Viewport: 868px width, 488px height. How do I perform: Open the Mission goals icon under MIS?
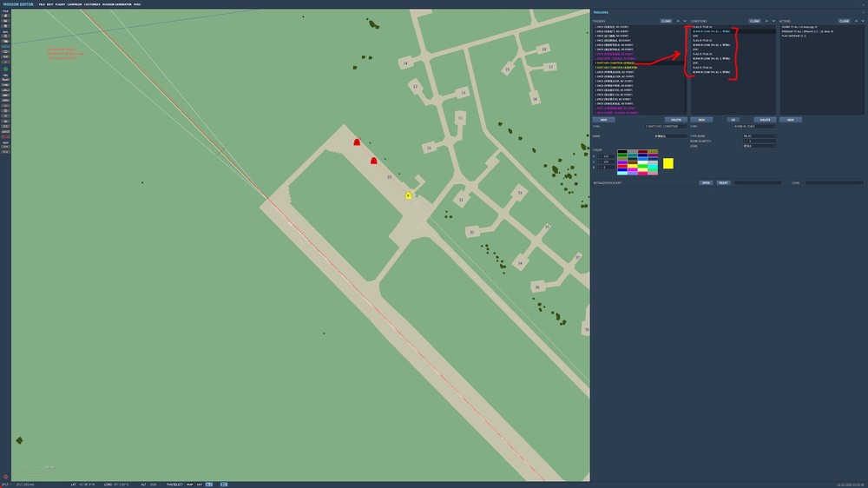point(6,51)
